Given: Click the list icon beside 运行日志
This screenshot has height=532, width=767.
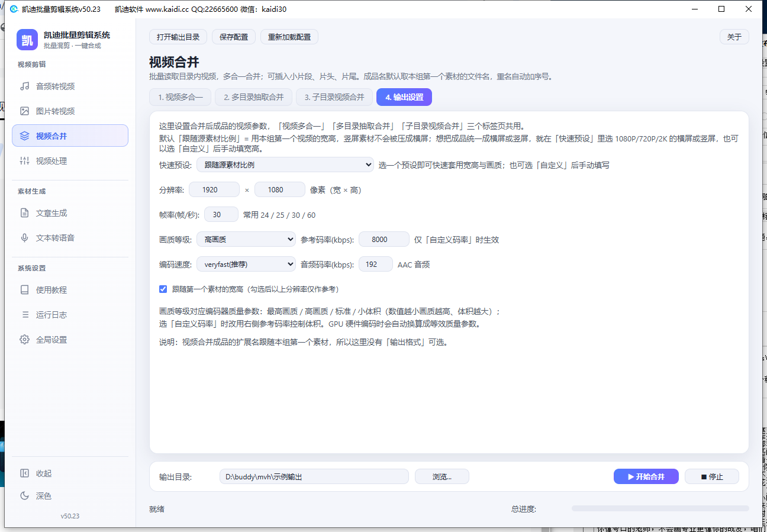Looking at the screenshot, I should 24,315.
